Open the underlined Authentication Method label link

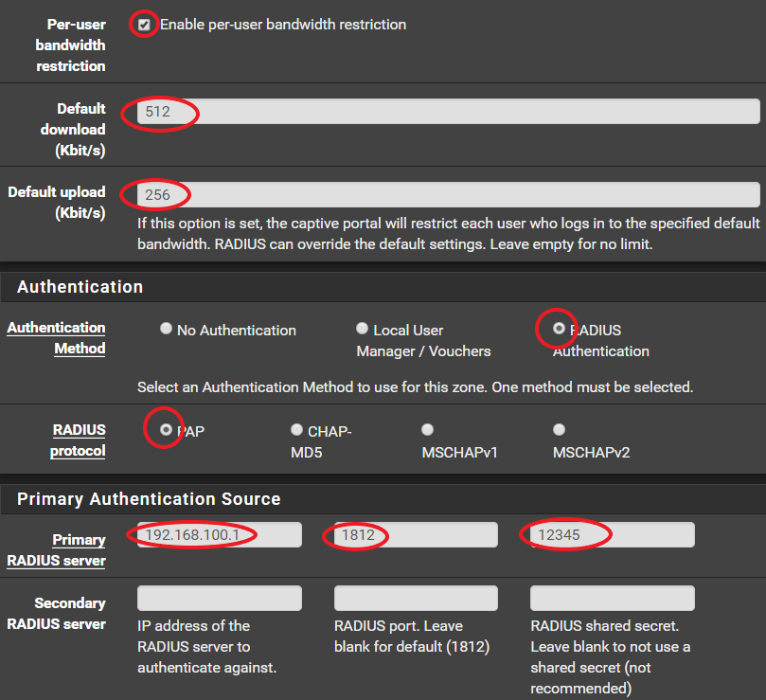(57, 338)
